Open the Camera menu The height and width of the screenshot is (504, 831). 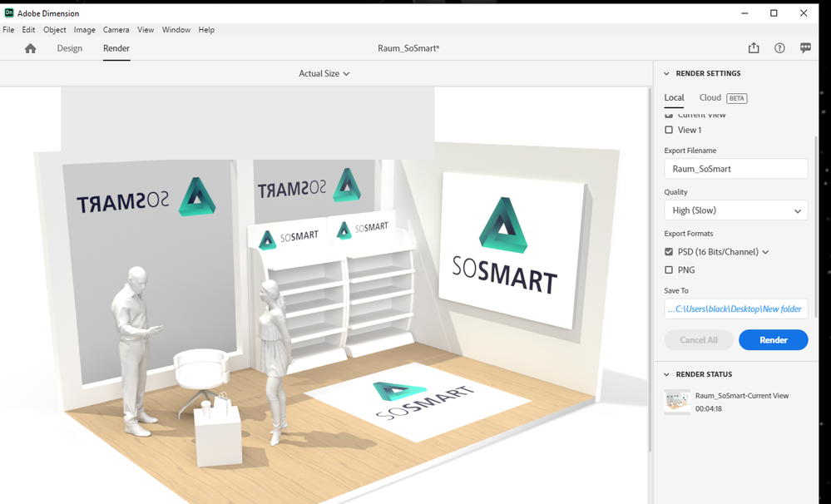[116, 30]
